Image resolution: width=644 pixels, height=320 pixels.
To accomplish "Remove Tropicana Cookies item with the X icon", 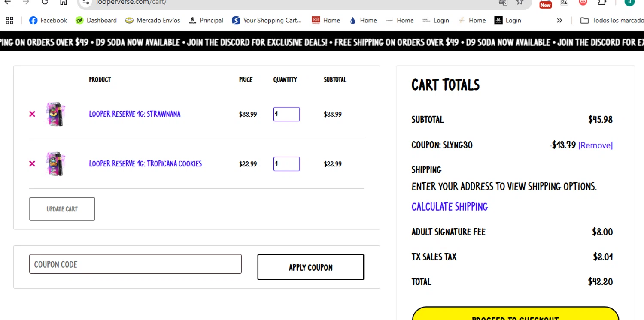I will click(x=32, y=164).
